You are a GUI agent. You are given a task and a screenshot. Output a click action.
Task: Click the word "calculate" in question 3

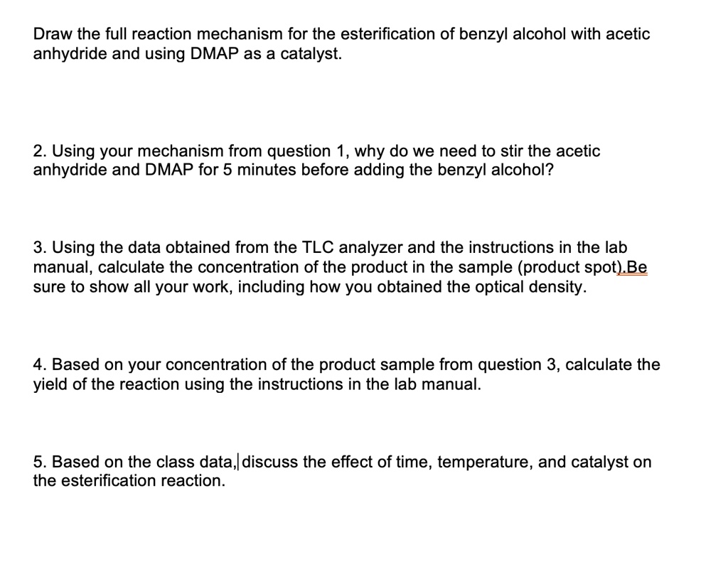coord(158,268)
